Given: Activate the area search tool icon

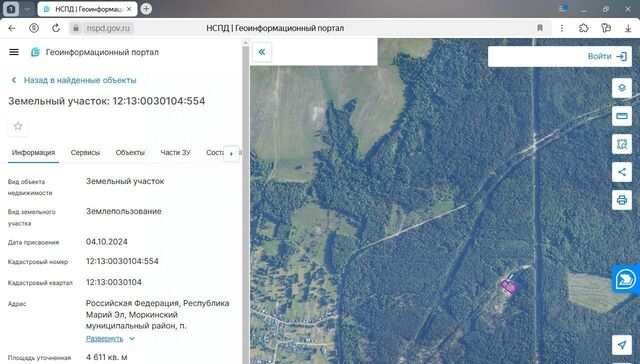Looking at the screenshot, I should 622,144.
